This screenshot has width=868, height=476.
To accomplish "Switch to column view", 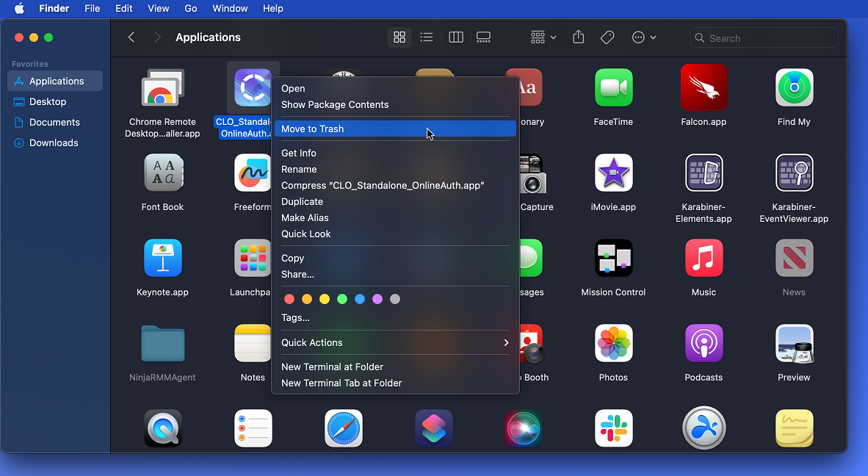I will pos(455,37).
